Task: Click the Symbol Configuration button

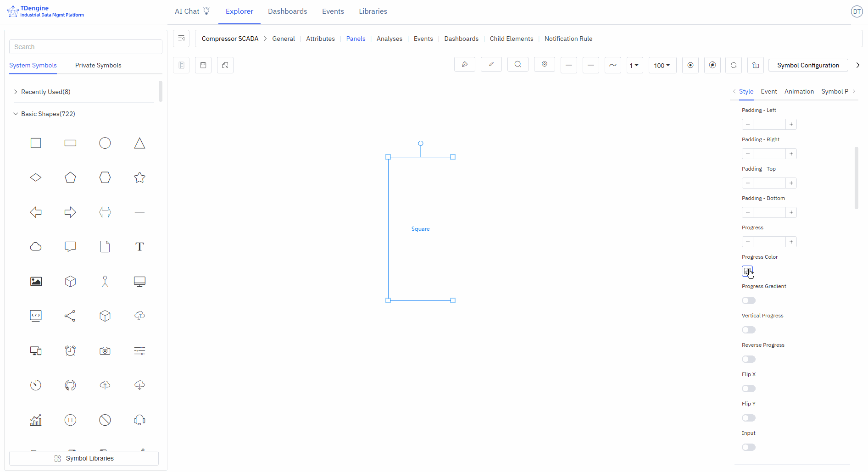Action: click(x=808, y=65)
